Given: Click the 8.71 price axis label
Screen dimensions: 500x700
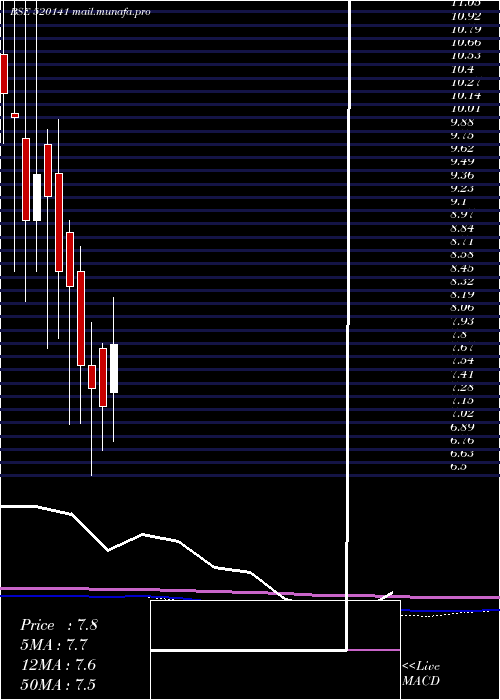Looking at the screenshot, I should 462,242.
